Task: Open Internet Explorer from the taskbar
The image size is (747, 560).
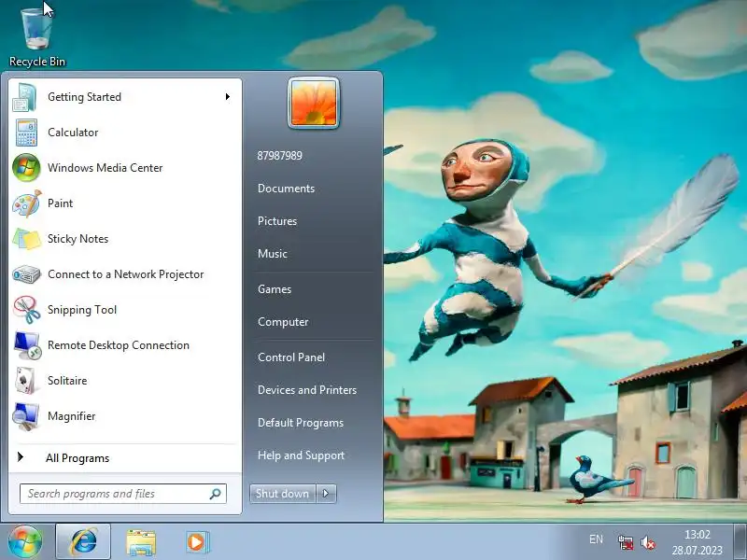Action: [x=83, y=542]
